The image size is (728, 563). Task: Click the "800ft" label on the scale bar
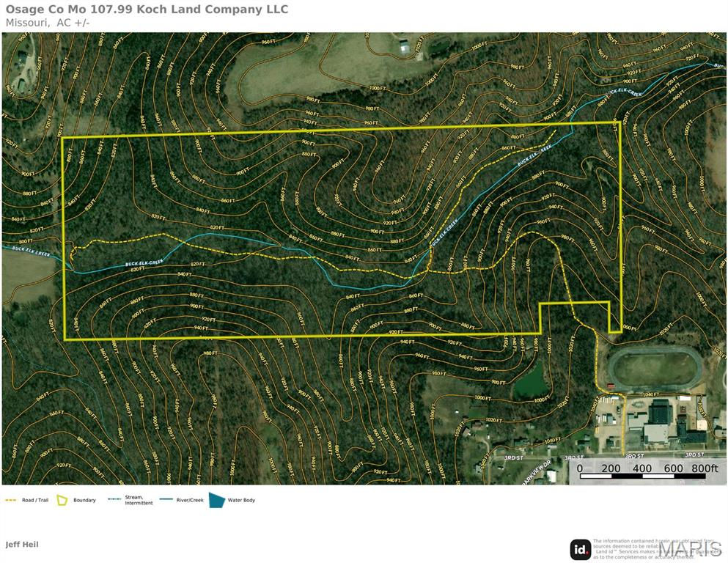(705, 468)
